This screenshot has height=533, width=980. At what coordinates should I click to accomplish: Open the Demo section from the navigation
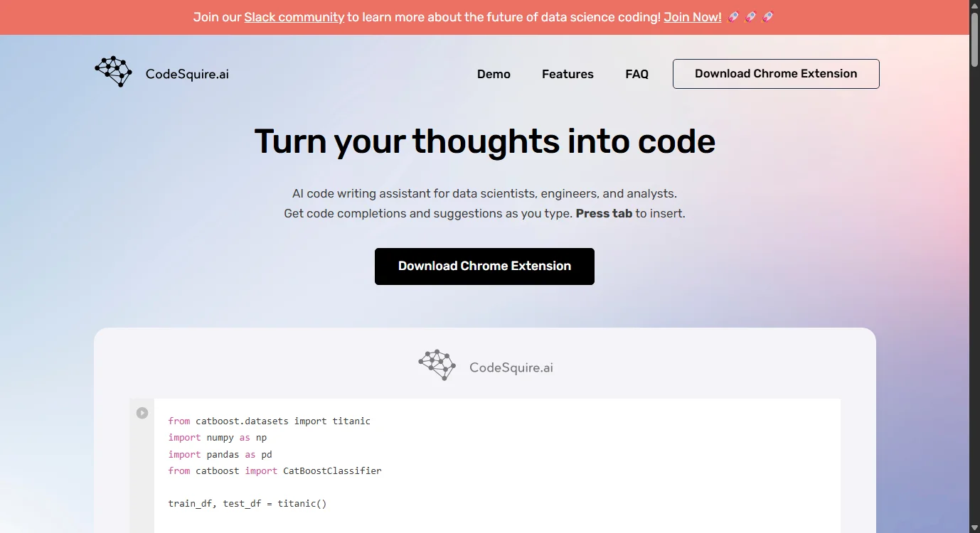click(x=494, y=74)
